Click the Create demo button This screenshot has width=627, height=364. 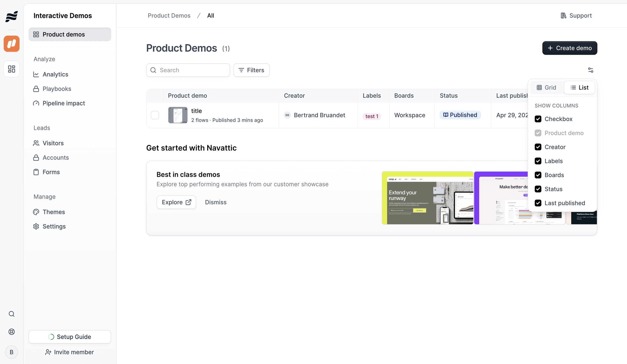tap(570, 48)
